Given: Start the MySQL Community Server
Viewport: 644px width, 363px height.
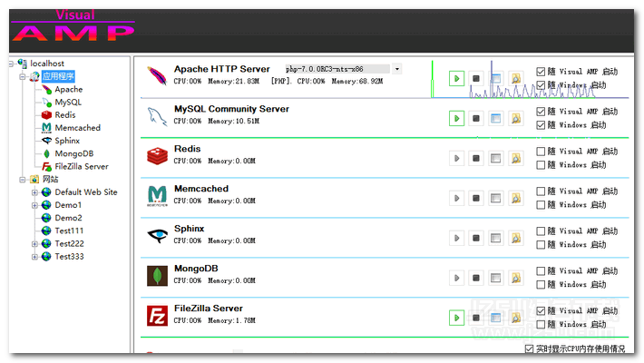Looking at the screenshot, I should tap(456, 118).
